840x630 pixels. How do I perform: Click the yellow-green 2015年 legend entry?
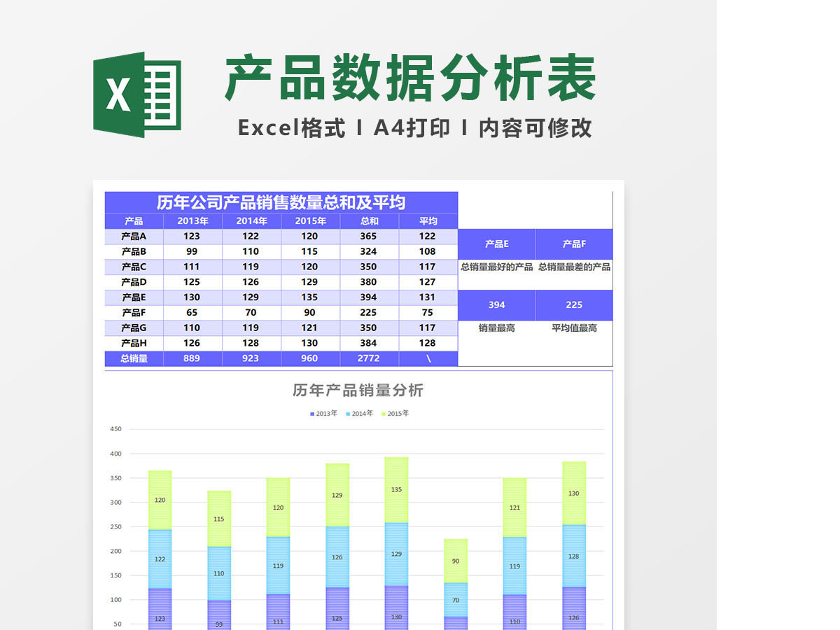click(395, 414)
